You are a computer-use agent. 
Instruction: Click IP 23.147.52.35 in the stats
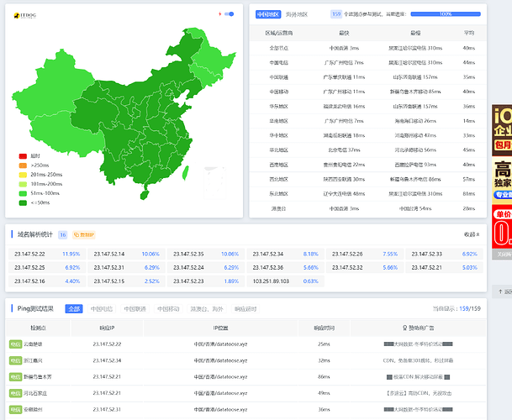188,254
